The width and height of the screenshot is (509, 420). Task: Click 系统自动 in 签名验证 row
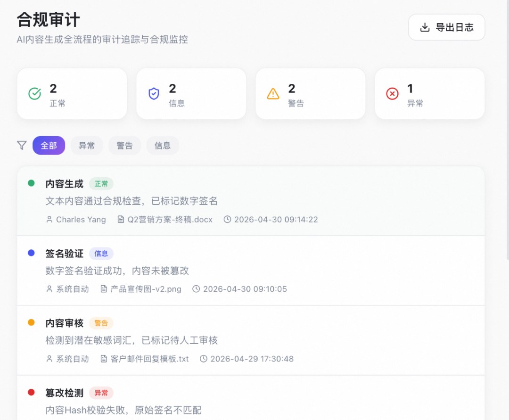pos(73,289)
